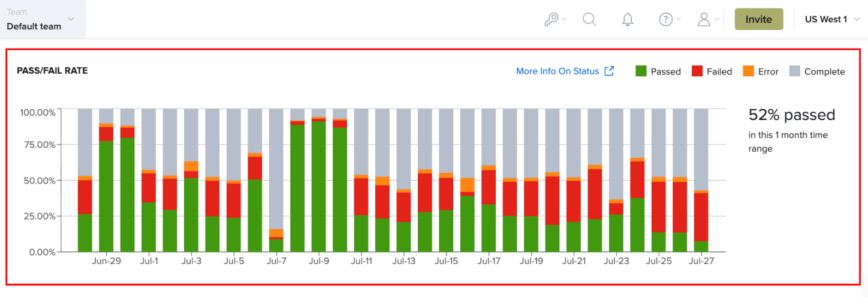
Task: Open the access key icon menu
Action: 555,19
